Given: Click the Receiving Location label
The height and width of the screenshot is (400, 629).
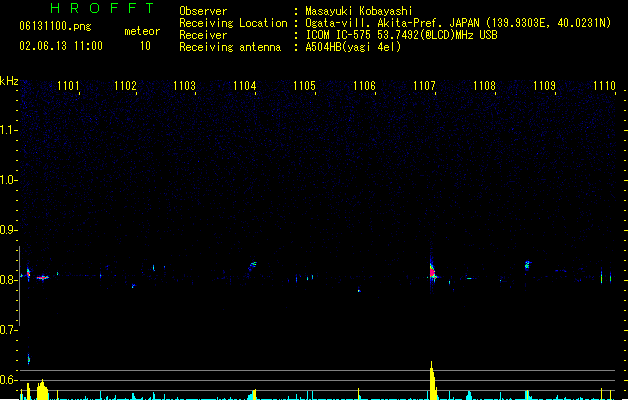Looking at the screenshot, I should pyautogui.click(x=233, y=23).
